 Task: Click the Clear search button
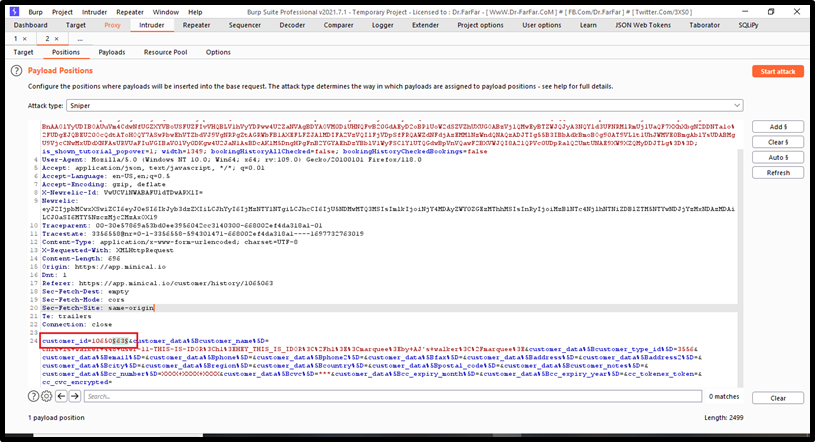[x=778, y=398]
